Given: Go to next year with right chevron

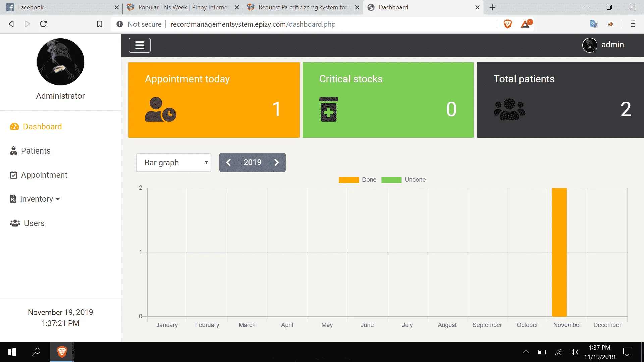Looking at the screenshot, I should tap(276, 163).
